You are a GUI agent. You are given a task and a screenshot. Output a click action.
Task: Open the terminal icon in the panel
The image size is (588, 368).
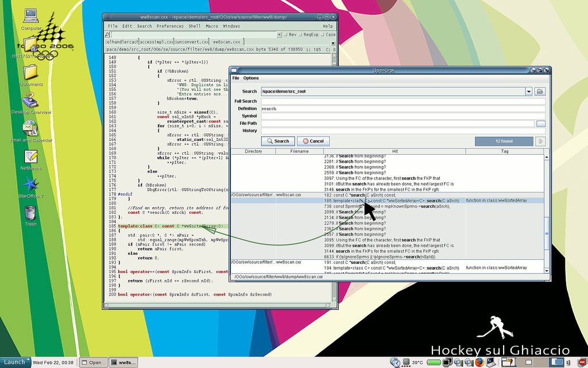(491, 362)
